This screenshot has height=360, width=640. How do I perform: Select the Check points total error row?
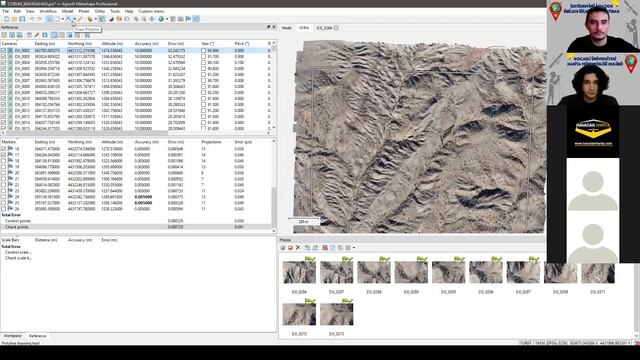pyautogui.click(x=136, y=227)
